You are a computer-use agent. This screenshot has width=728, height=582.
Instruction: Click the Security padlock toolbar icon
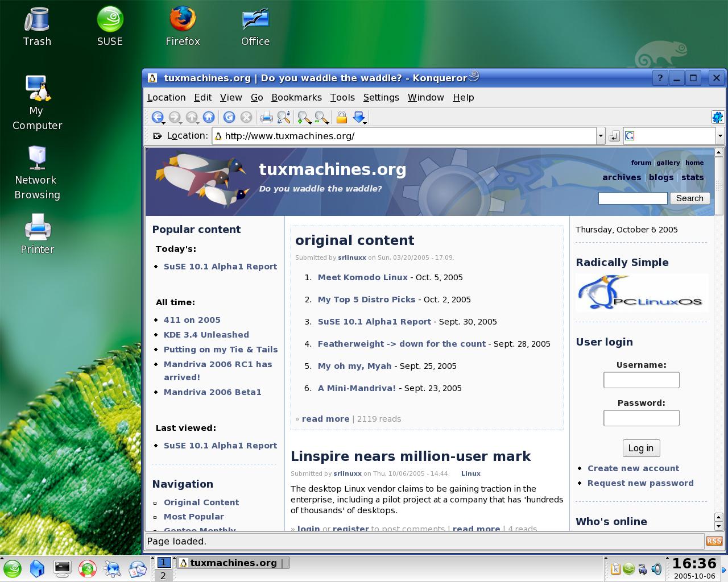tap(341, 117)
